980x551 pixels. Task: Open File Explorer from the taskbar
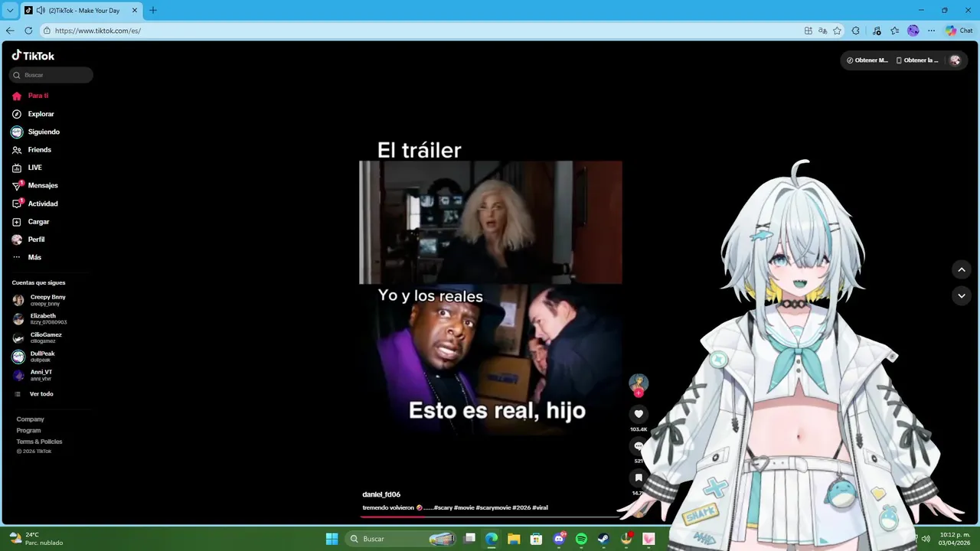pyautogui.click(x=514, y=539)
